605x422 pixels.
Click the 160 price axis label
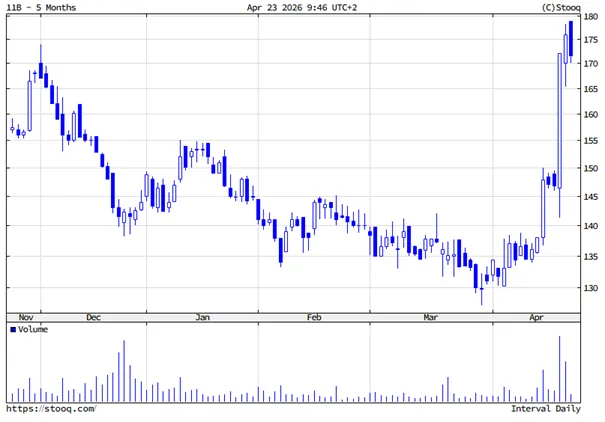point(591,115)
